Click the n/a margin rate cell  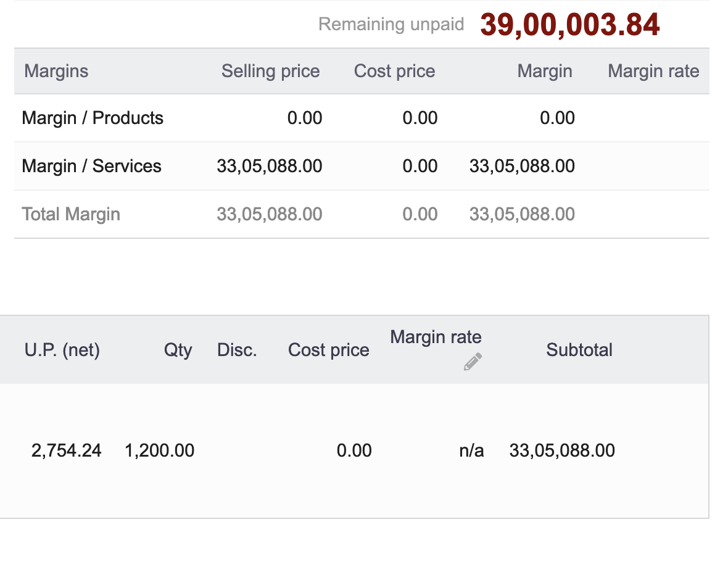(471, 450)
